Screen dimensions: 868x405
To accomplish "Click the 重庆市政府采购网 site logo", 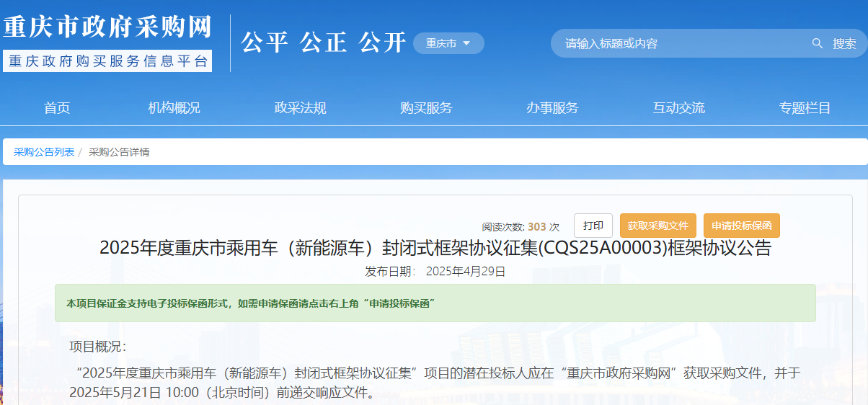I will (x=108, y=27).
